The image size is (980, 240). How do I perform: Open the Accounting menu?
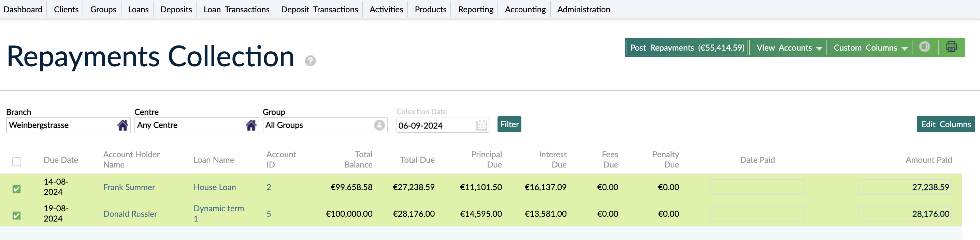click(525, 9)
